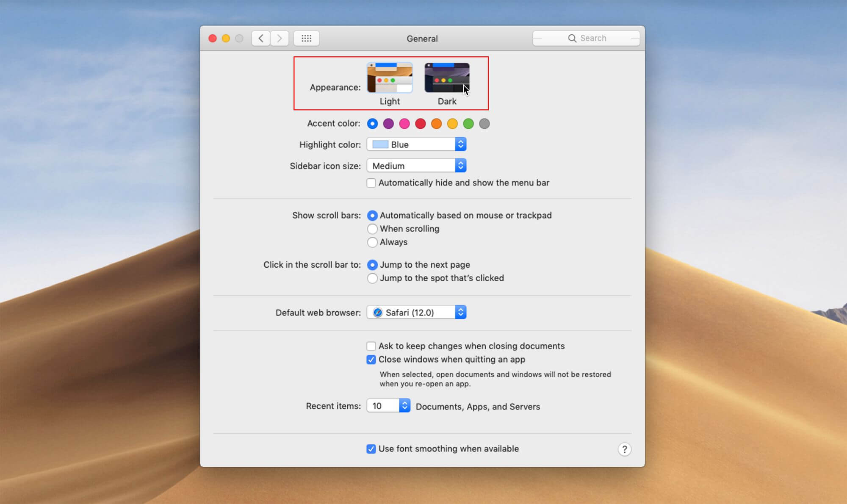Enable Close windows when quitting an app
This screenshot has width=847, height=504.
(x=371, y=360)
